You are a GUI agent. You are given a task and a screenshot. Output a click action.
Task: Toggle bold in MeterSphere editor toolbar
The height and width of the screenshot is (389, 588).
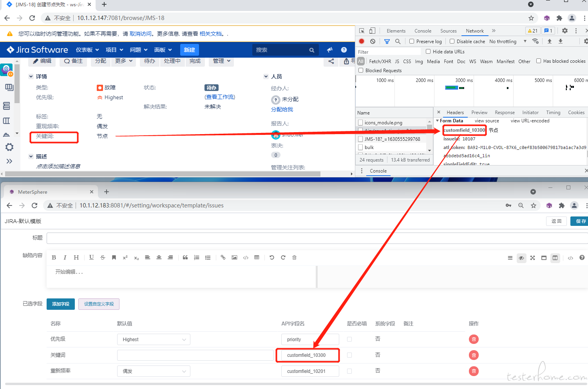pyautogui.click(x=54, y=258)
